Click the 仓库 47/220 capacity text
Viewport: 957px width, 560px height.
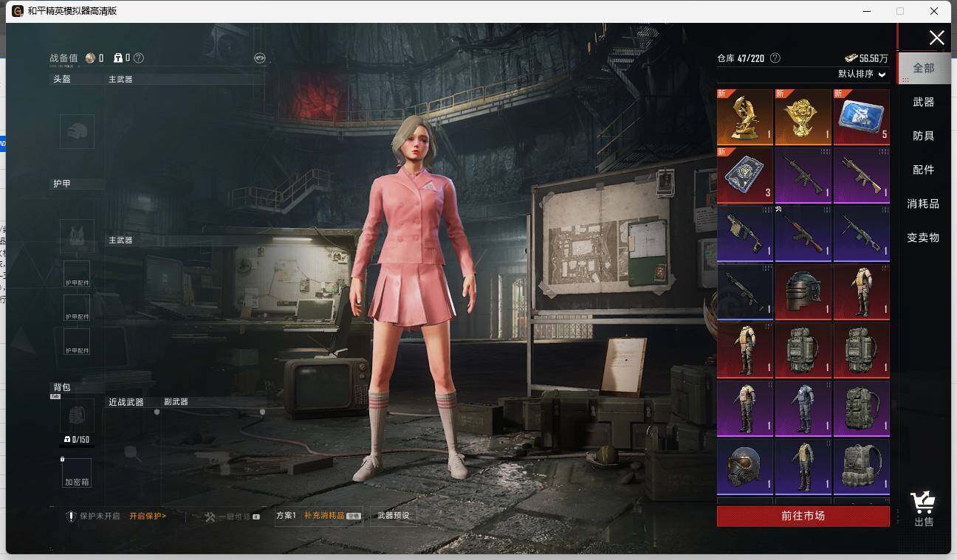(x=741, y=58)
